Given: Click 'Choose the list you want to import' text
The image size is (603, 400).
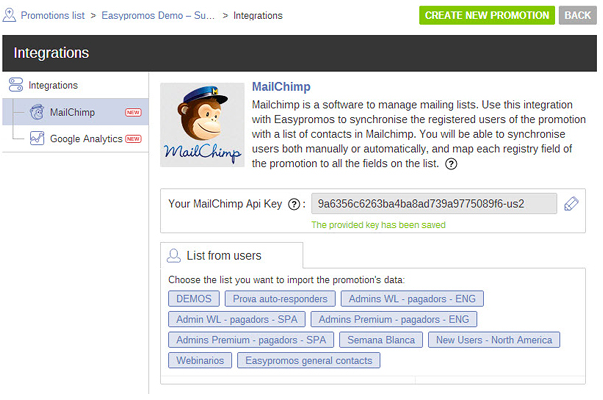Looking at the screenshot, I should [287, 280].
